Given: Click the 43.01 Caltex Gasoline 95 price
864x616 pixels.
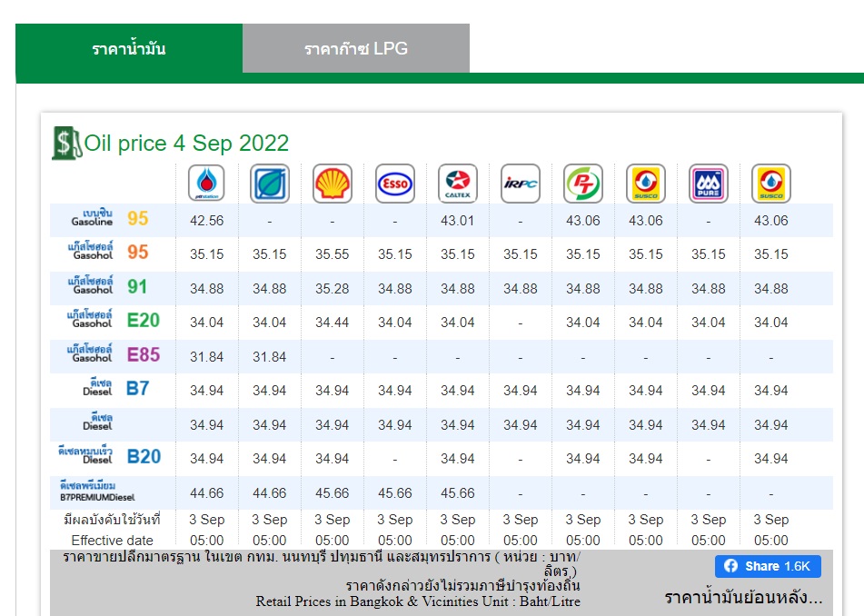Looking at the screenshot, I should pyautogui.click(x=457, y=221).
